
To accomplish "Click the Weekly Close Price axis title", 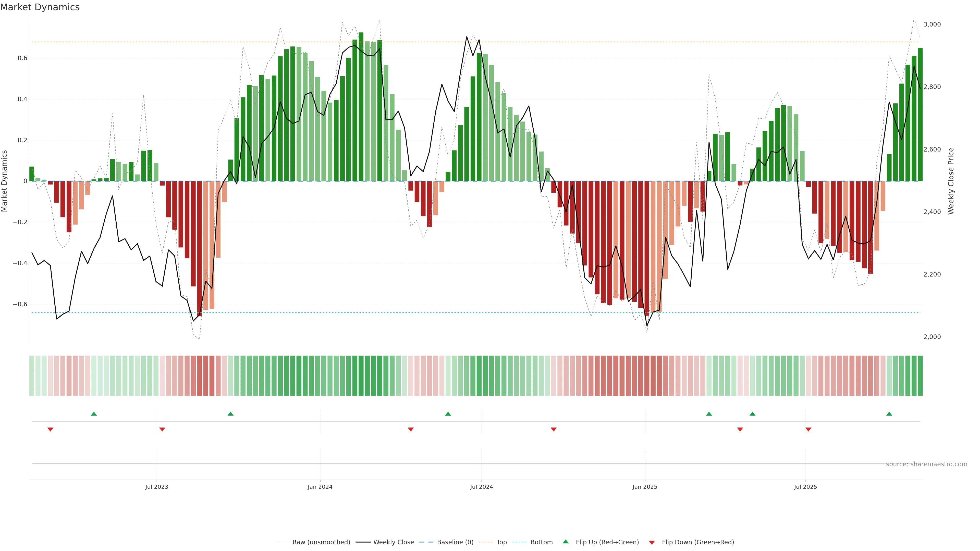I will coord(951,181).
